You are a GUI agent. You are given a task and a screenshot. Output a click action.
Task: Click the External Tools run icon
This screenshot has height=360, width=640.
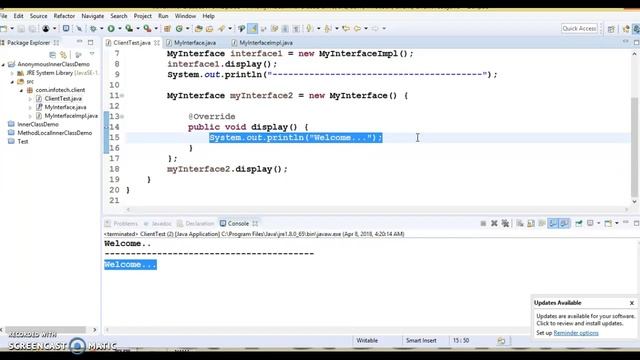[x=147, y=29]
